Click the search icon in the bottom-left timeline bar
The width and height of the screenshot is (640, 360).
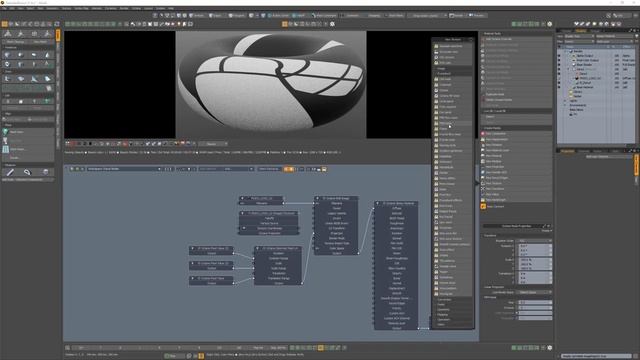(67, 348)
